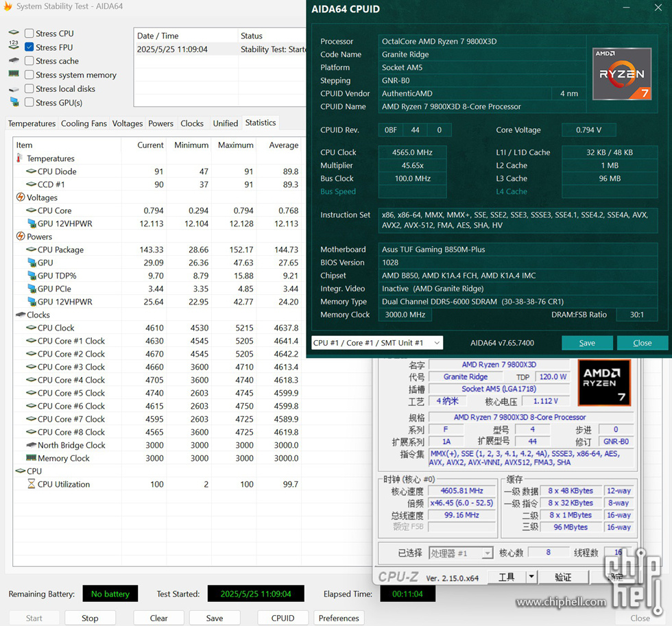Enable the Stress GPU(s) checkbox
Image resolution: width=672 pixels, height=626 pixels.
tap(29, 102)
